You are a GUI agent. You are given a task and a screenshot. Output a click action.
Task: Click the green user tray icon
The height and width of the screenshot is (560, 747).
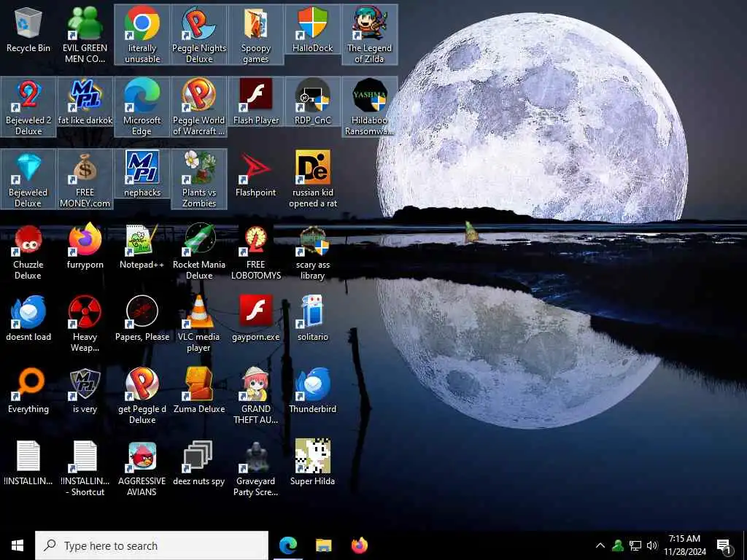(617, 545)
